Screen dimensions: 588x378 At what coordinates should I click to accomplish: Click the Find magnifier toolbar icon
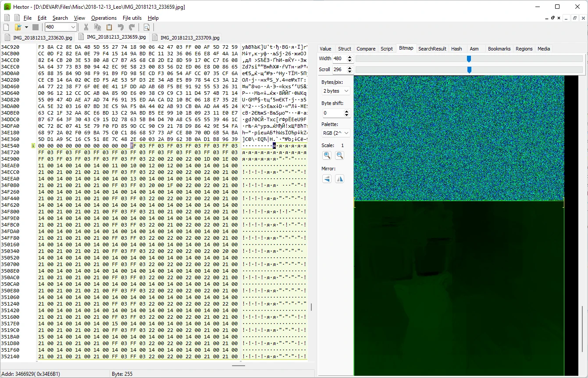coord(146,27)
